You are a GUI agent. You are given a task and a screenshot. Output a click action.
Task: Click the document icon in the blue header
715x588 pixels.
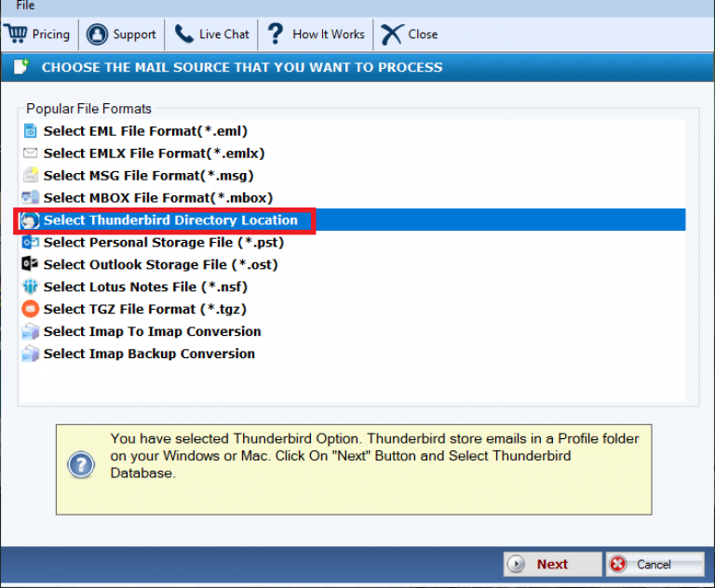21,67
